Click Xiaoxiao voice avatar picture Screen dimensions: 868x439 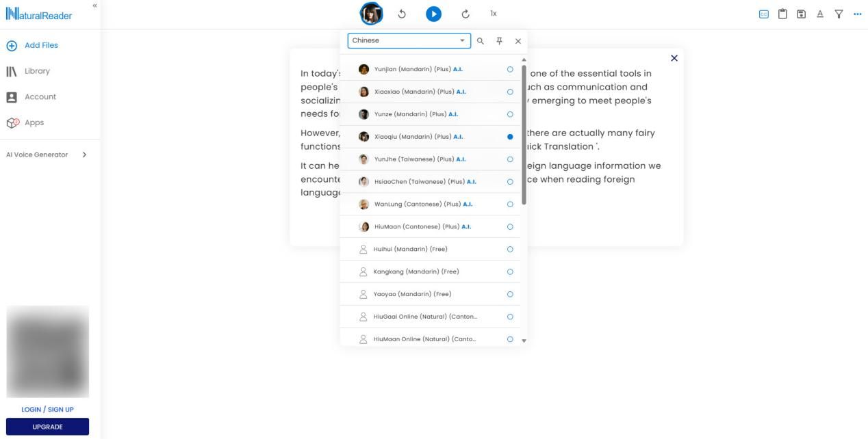coord(364,92)
